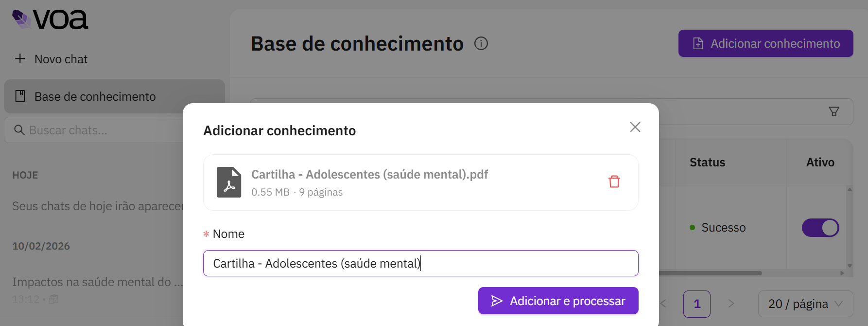This screenshot has height=326, width=868.
Task: Click the PDF file icon
Action: pyautogui.click(x=229, y=182)
